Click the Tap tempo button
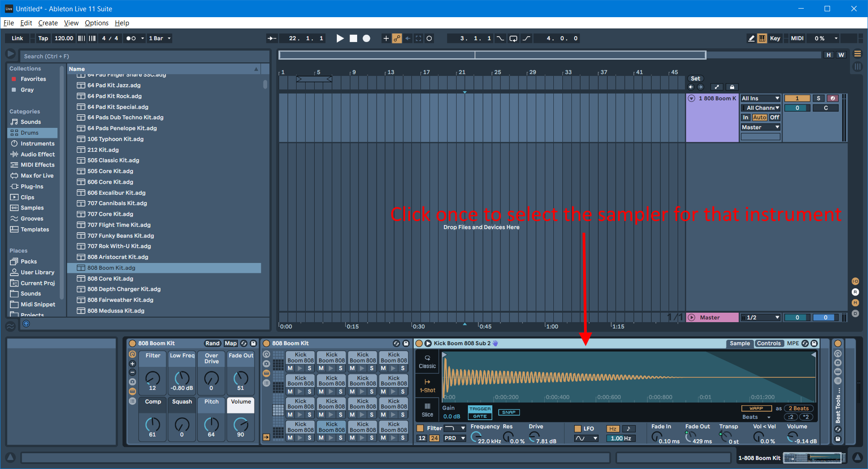868x469 pixels. tap(43, 38)
